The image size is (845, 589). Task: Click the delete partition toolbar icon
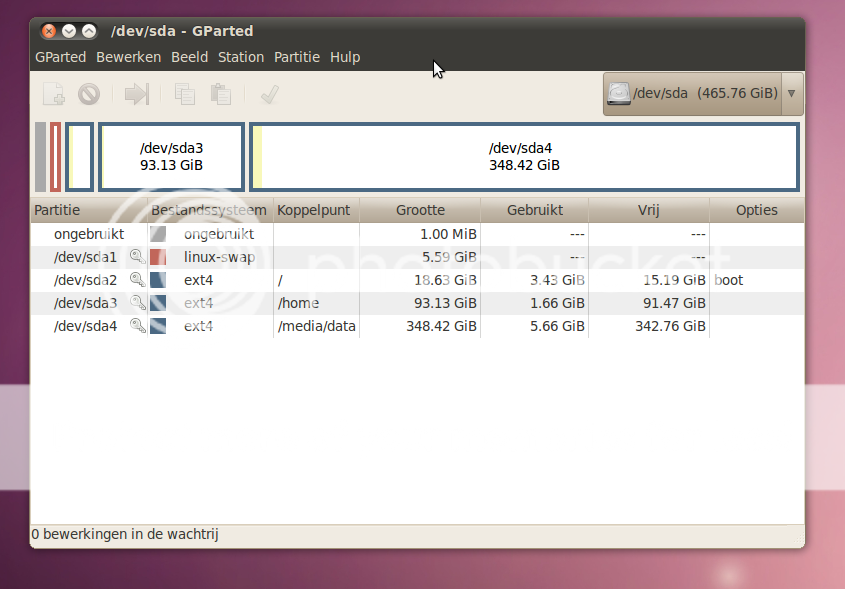pos(89,94)
